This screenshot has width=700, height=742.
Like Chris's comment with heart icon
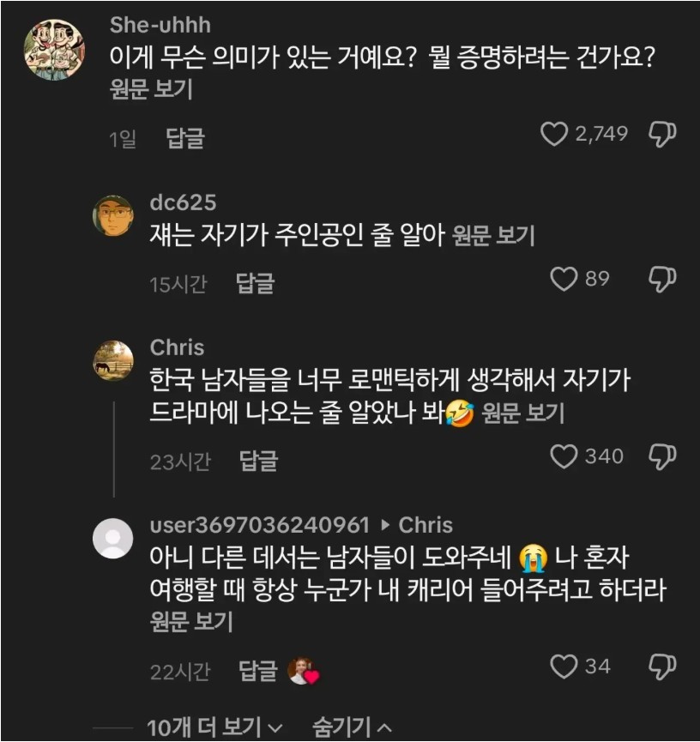pos(564,456)
